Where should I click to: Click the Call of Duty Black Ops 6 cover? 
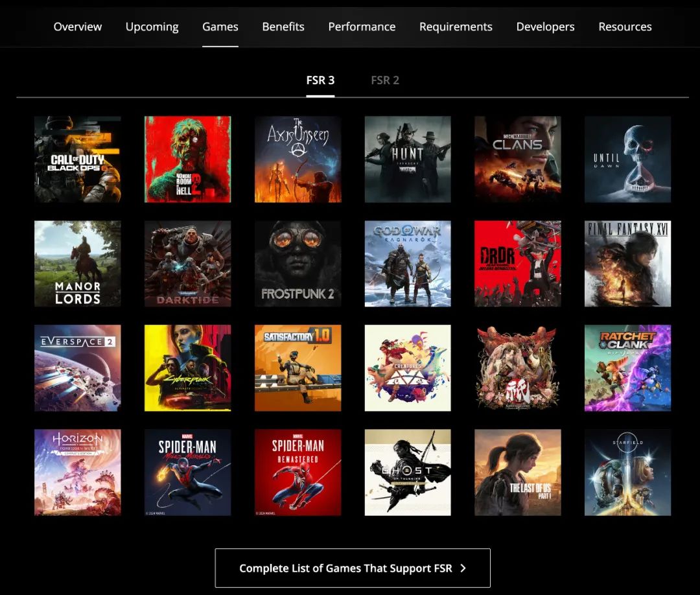click(x=78, y=159)
